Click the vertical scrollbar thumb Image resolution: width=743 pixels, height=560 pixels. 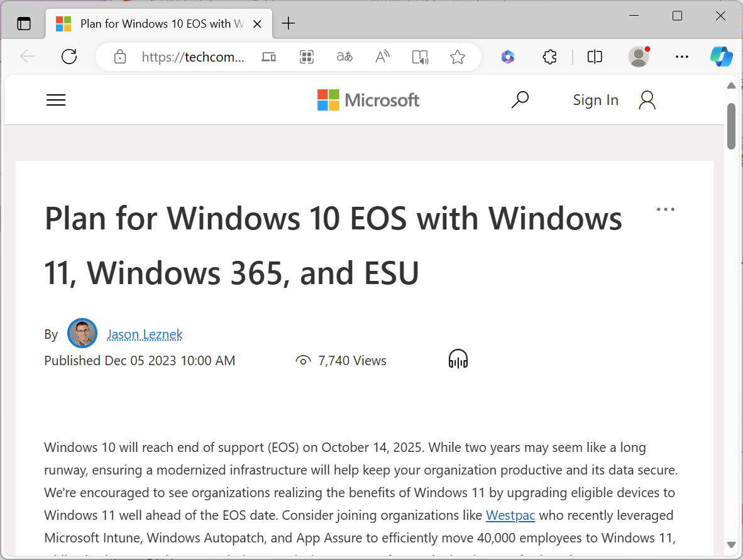731,126
